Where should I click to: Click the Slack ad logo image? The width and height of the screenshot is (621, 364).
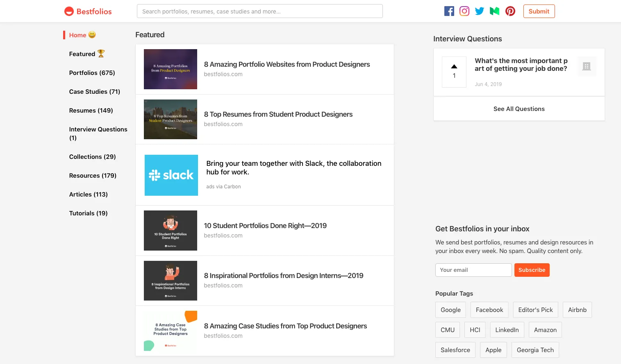pos(171,175)
